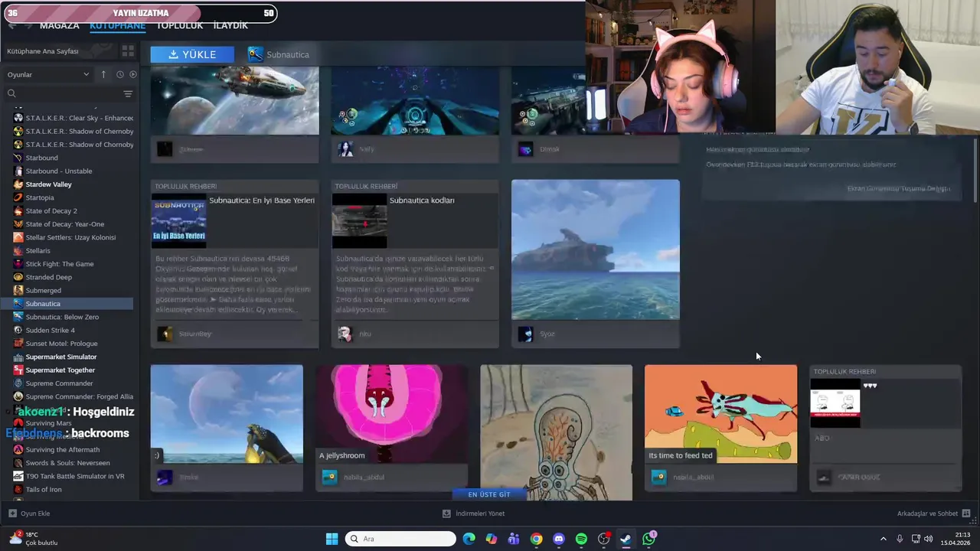Switch library to grid view icon
This screenshot has height=551, width=980.
(128, 51)
